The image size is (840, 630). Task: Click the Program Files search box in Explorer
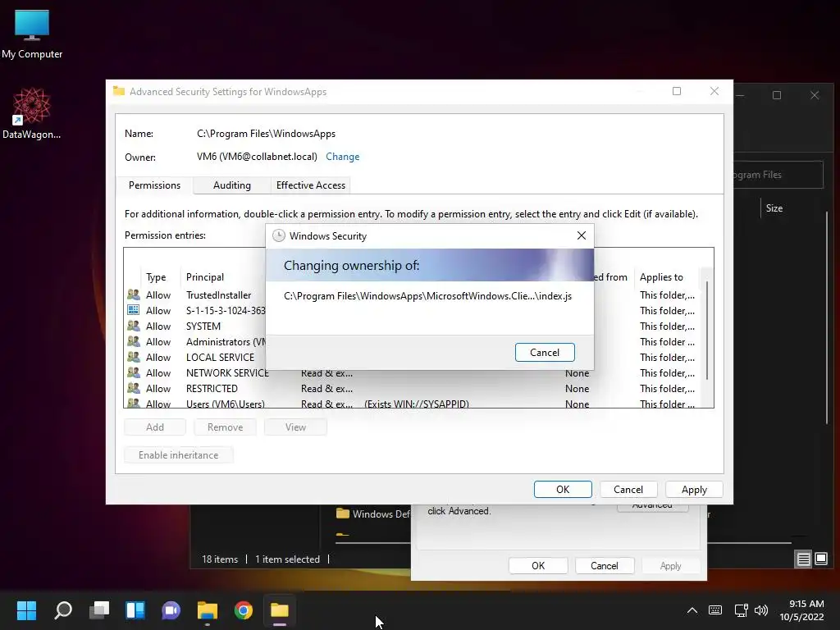coord(778,175)
